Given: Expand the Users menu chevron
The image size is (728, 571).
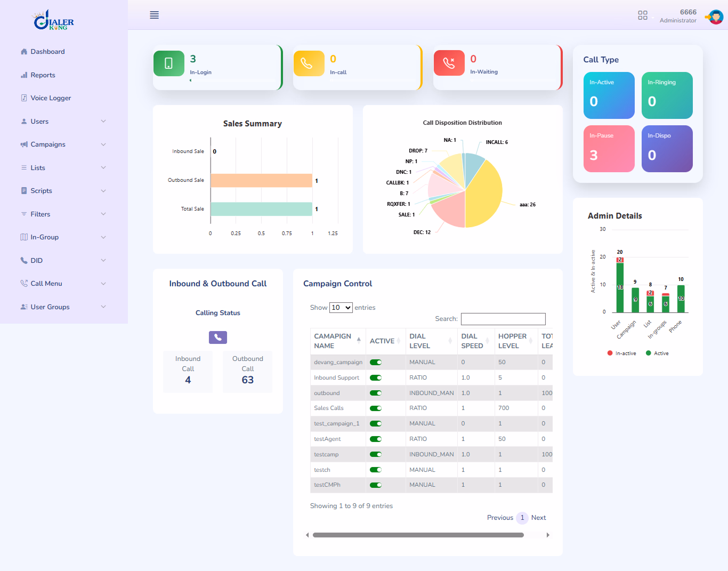Looking at the screenshot, I should pyautogui.click(x=103, y=122).
